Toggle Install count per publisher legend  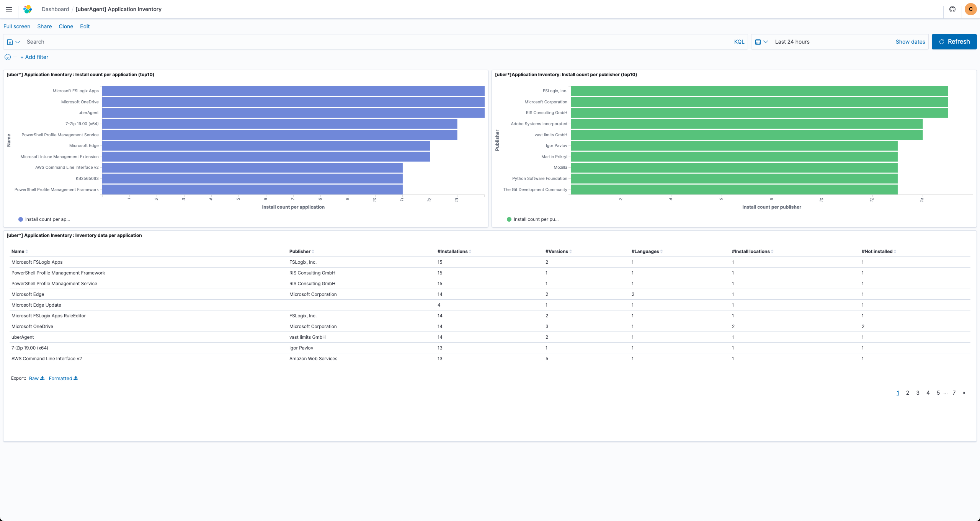coord(532,219)
